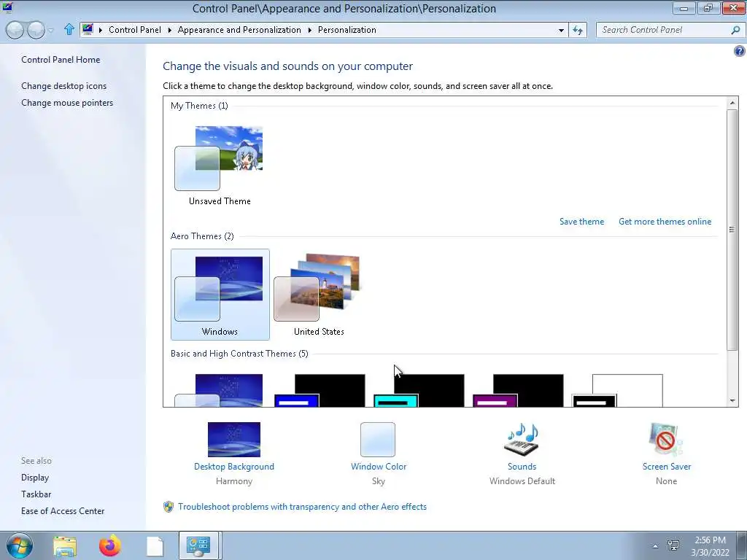Click scroll up arrow of themes list
The height and width of the screenshot is (560, 747).
click(732, 103)
